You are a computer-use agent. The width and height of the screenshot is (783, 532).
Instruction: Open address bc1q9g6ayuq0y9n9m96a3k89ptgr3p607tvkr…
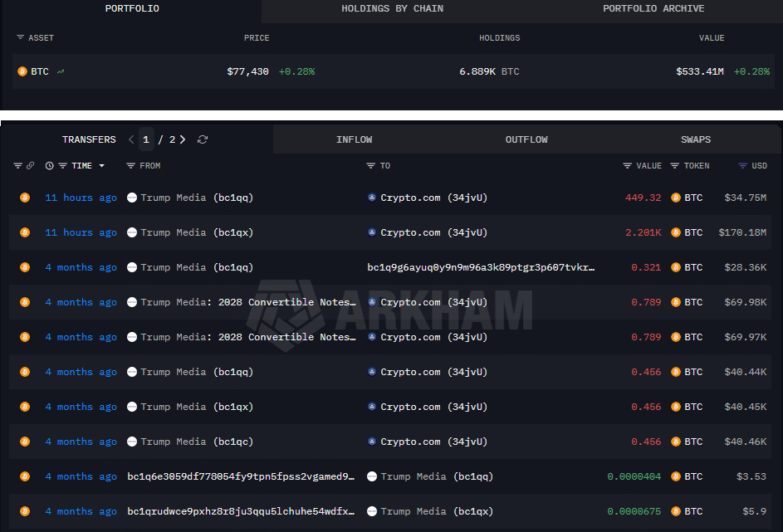pos(481,267)
